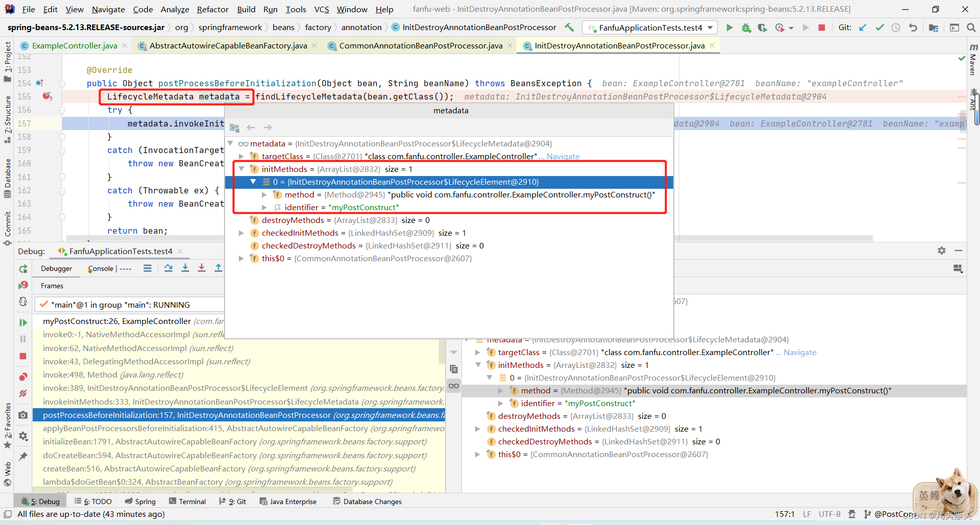Open the Terminal tool window button
The image size is (980, 525).
click(187, 502)
